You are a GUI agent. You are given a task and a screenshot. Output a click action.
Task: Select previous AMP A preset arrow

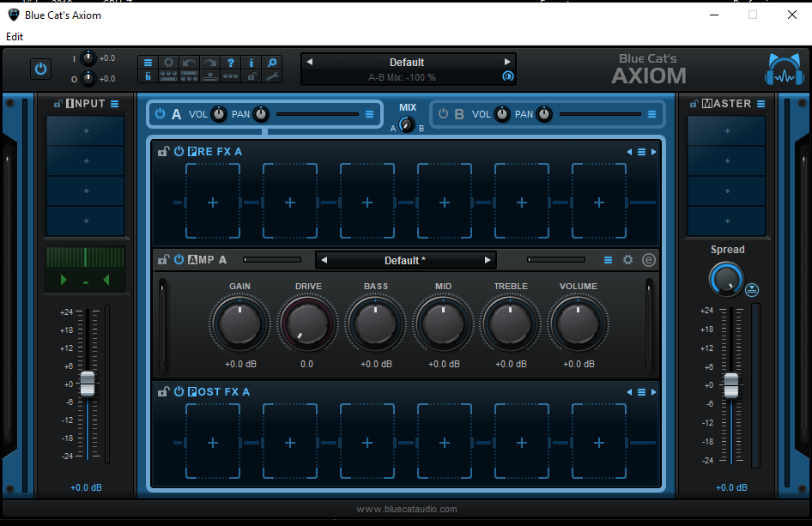coord(324,260)
